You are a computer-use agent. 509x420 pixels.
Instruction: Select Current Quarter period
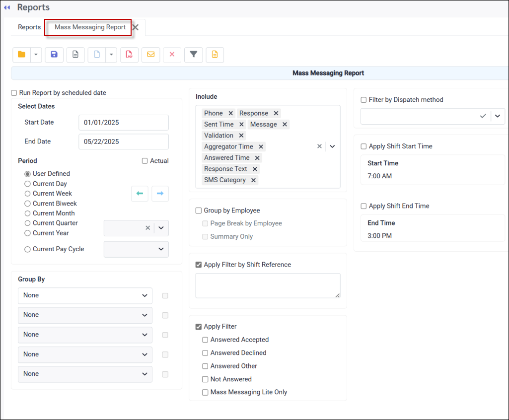pyautogui.click(x=28, y=223)
